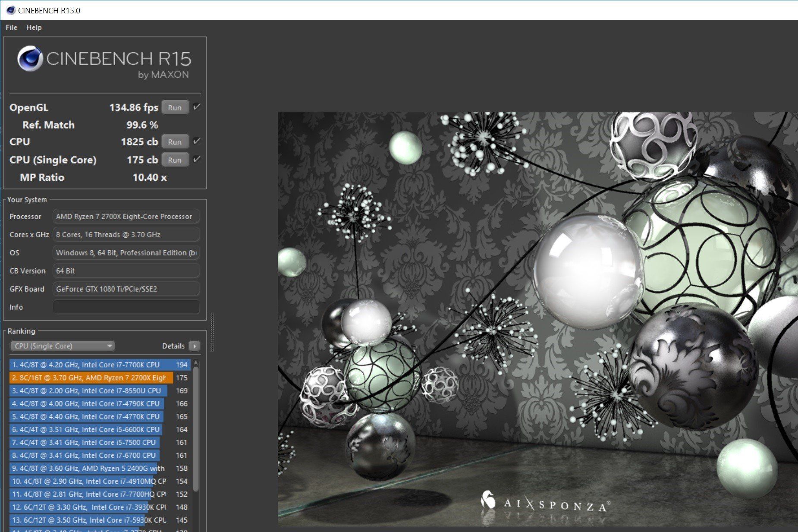Viewport: 798px width, 532px height.
Task: Click the MP Ratio value 10.40 x
Action: click(x=149, y=177)
